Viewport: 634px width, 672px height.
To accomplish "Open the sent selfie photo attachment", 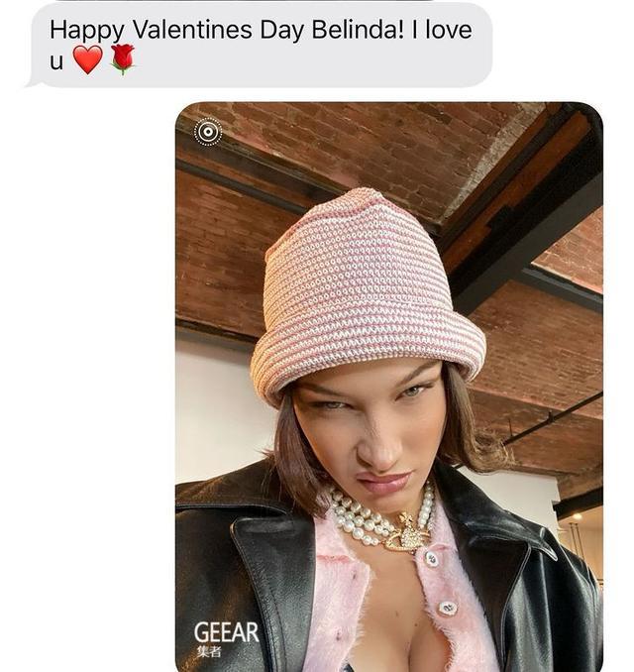I will click(x=389, y=387).
